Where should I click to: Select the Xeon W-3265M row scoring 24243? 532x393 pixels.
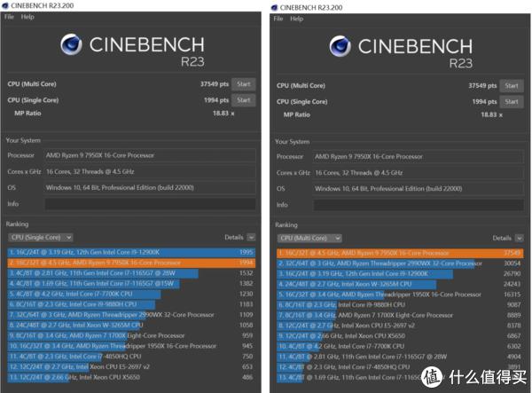tap(400, 284)
